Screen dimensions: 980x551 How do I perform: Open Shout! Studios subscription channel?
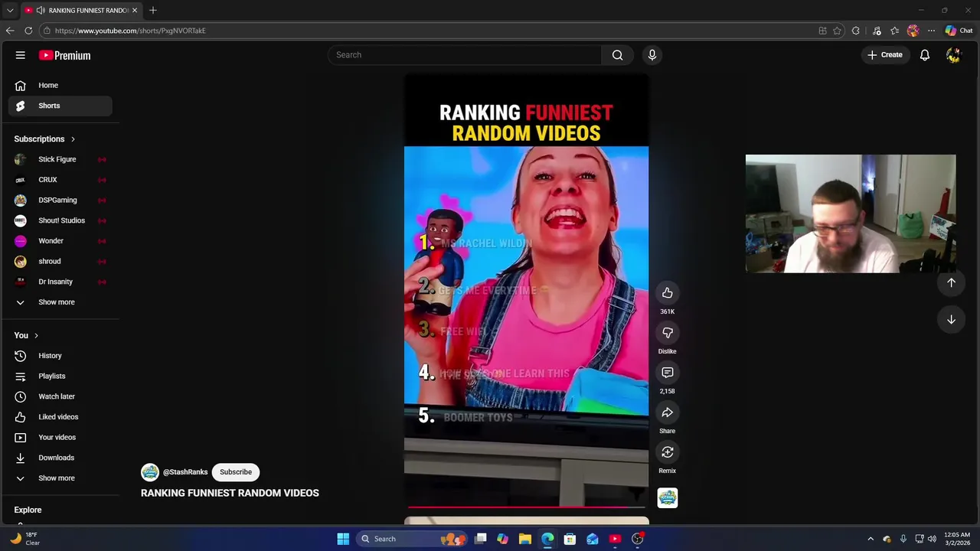coord(60,220)
